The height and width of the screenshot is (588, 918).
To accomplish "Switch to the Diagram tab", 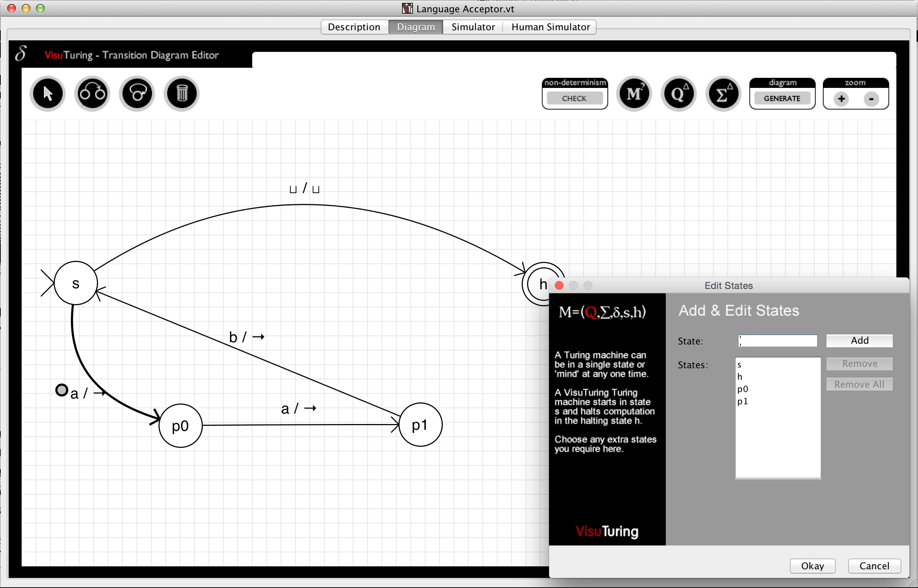I will coord(416,27).
